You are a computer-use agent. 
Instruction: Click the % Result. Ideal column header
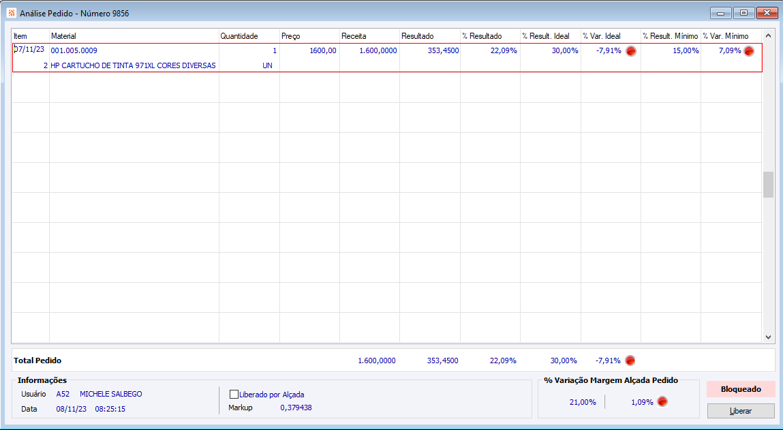550,36
